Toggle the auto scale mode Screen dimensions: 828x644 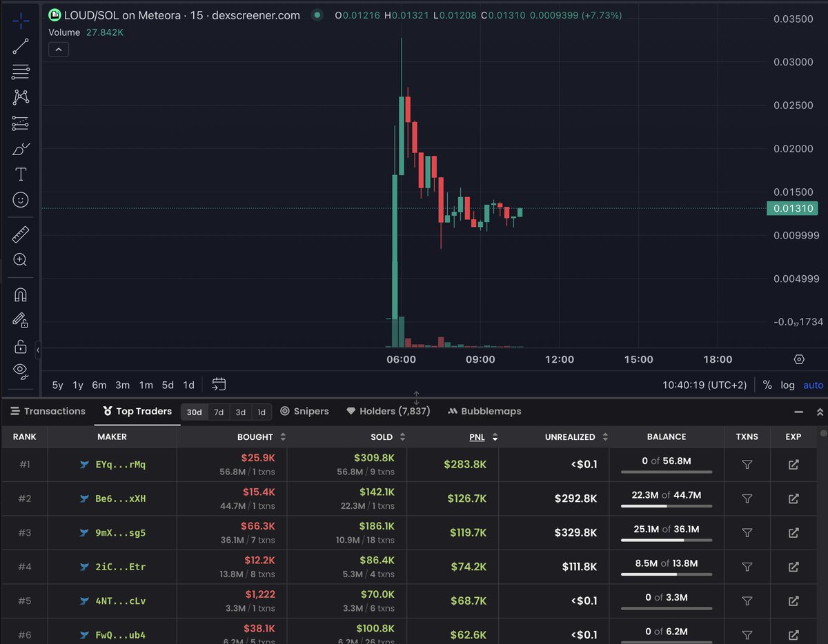[813, 385]
